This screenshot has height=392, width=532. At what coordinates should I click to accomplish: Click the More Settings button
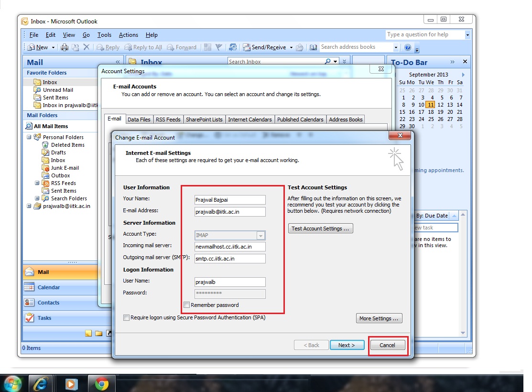pyautogui.click(x=379, y=318)
